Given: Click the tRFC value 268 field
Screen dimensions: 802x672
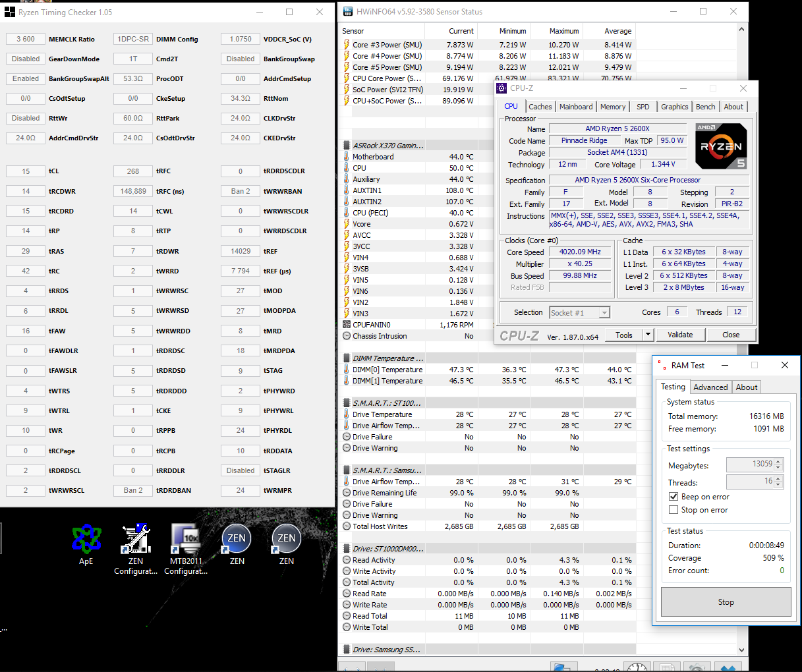Looking at the screenshot, I should (133, 171).
